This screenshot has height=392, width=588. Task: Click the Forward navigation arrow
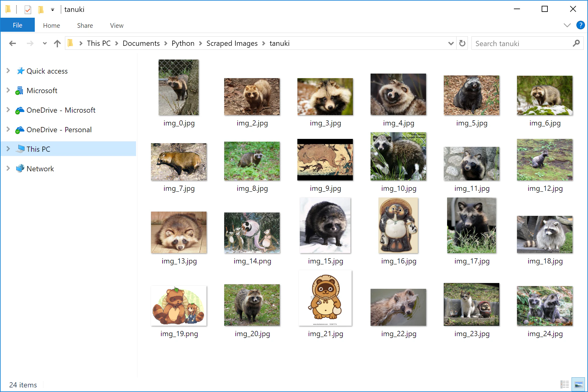coord(30,44)
